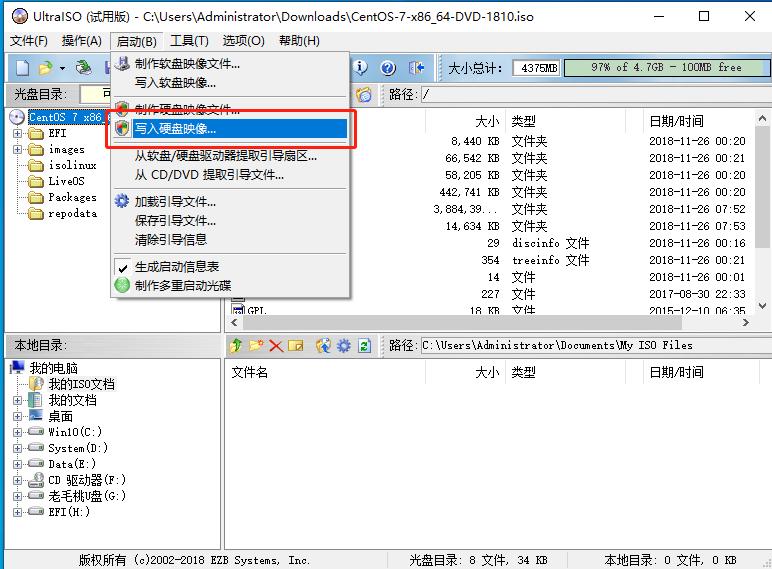
Task: Choose 保存引导文件... menu entry
Action: 230,221
